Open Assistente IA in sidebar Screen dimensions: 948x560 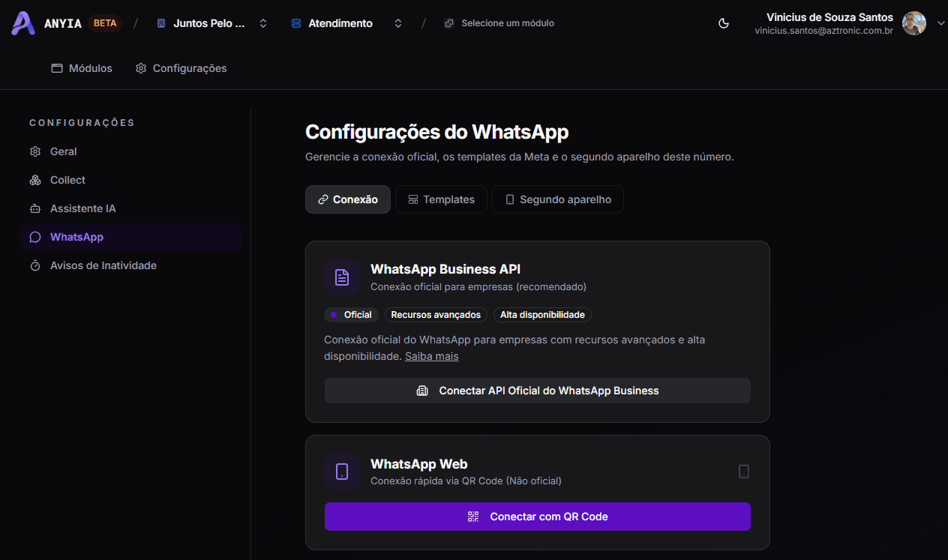130,208
